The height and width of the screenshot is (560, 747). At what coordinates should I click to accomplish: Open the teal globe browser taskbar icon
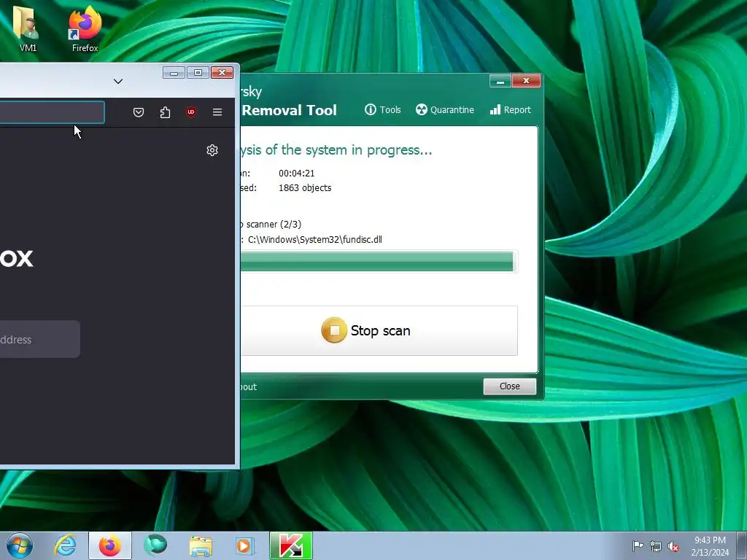click(156, 545)
